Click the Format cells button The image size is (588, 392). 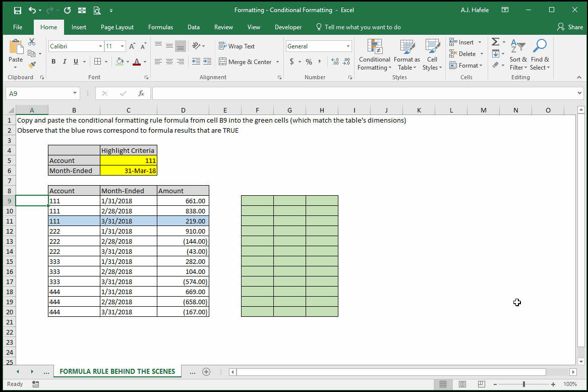[x=466, y=65]
